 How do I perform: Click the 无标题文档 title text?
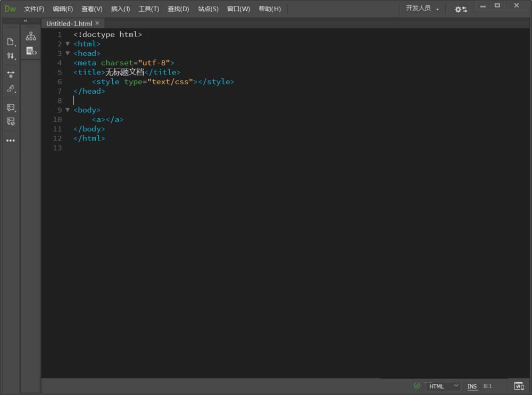click(x=124, y=72)
